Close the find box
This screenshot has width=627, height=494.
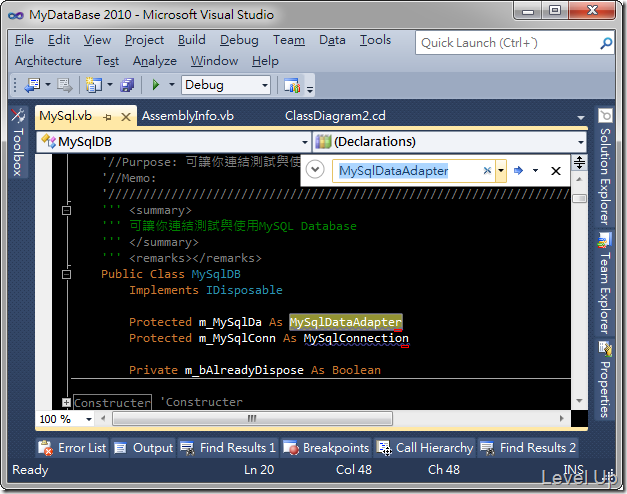pyautogui.click(x=556, y=171)
